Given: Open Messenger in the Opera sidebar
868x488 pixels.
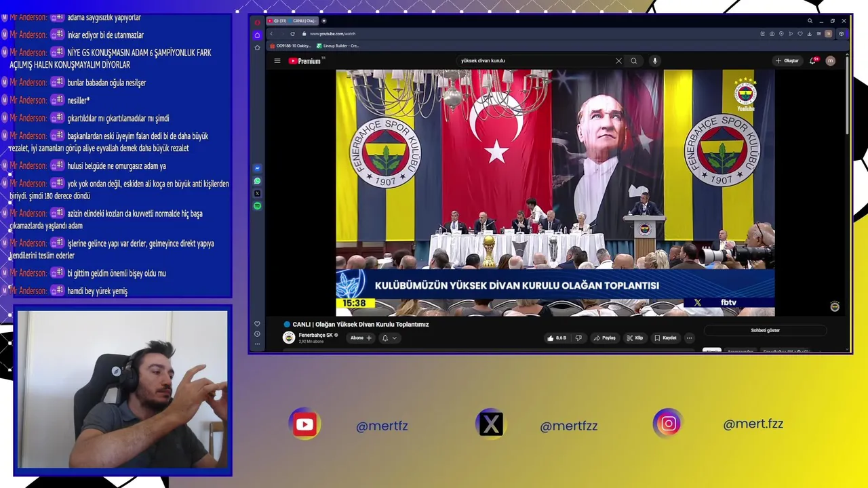Looking at the screenshot, I should click(x=257, y=168).
